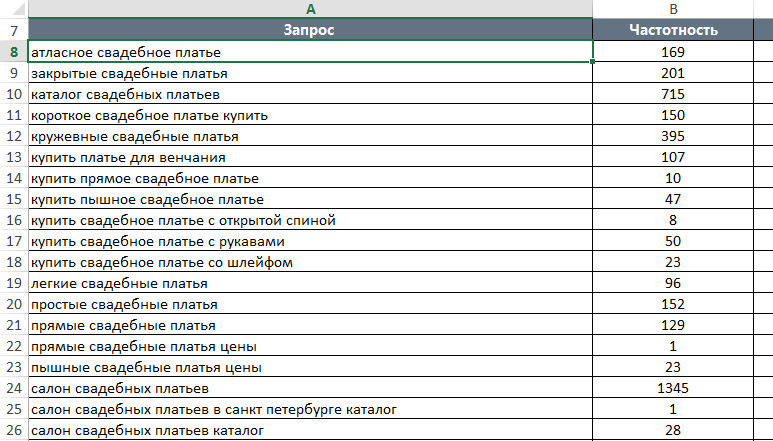Select cell пышные свадебные платья цены
773x441 pixels.
pyautogui.click(x=310, y=367)
